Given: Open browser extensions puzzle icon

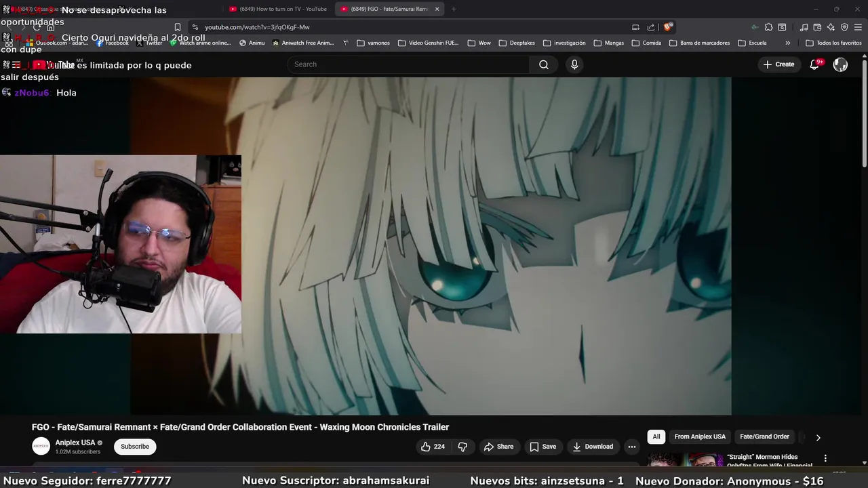Looking at the screenshot, I should (x=768, y=27).
